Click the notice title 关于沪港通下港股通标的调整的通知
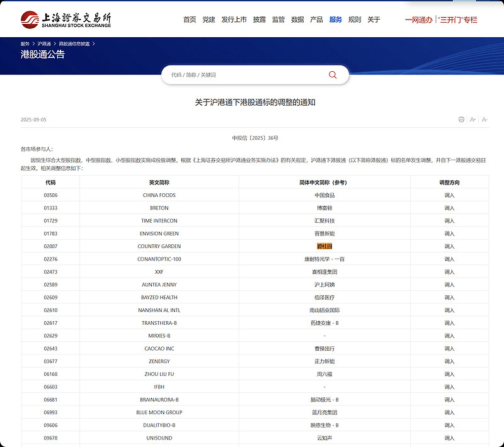Screen dimensions: 504x447 coord(255,103)
